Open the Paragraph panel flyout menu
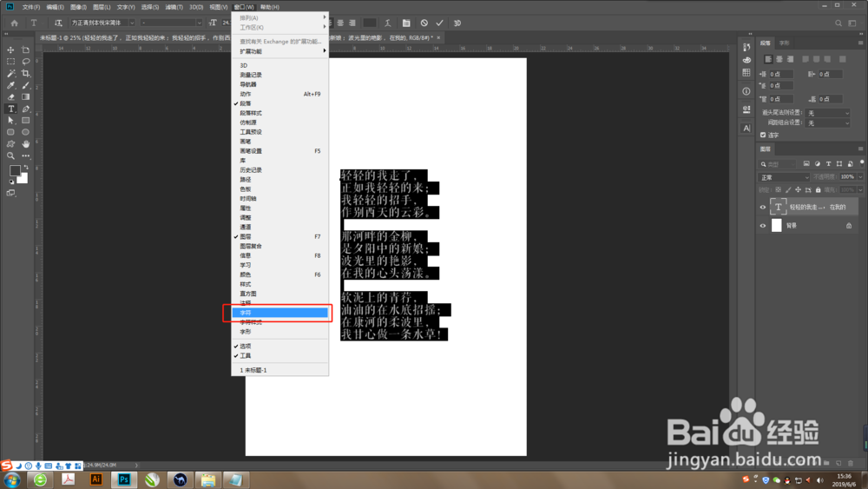 point(860,43)
